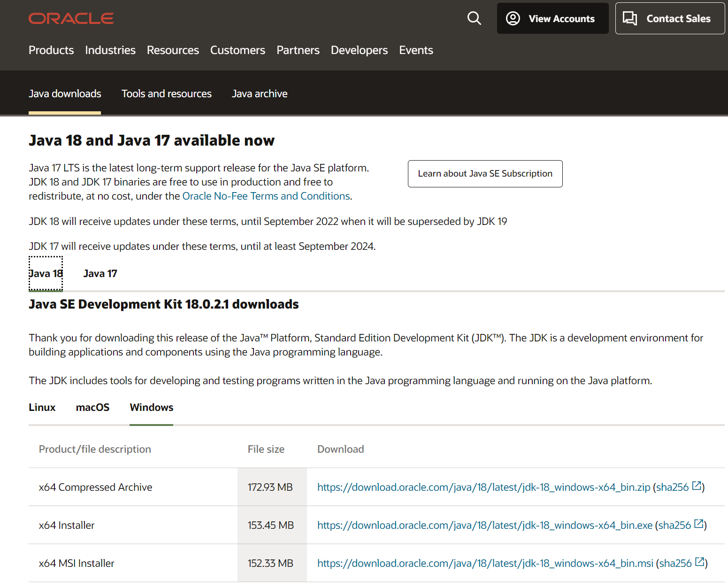The height and width of the screenshot is (588, 728).
Task: Open Events menu
Action: pyautogui.click(x=416, y=50)
